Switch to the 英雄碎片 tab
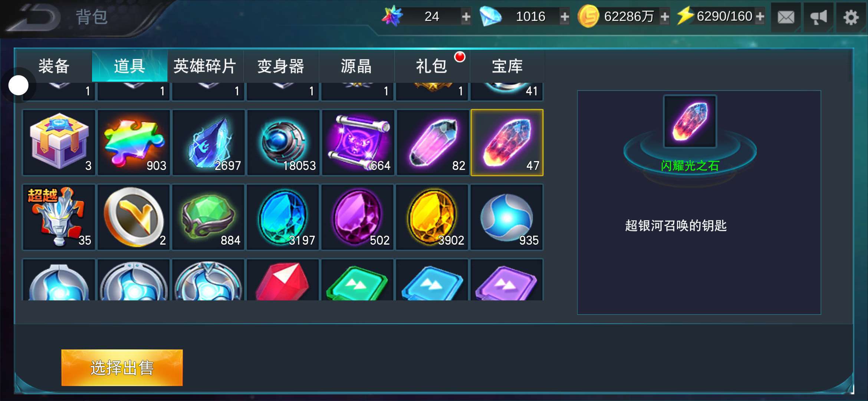Image resolution: width=868 pixels, height=401 pixels. coord(205,66)
